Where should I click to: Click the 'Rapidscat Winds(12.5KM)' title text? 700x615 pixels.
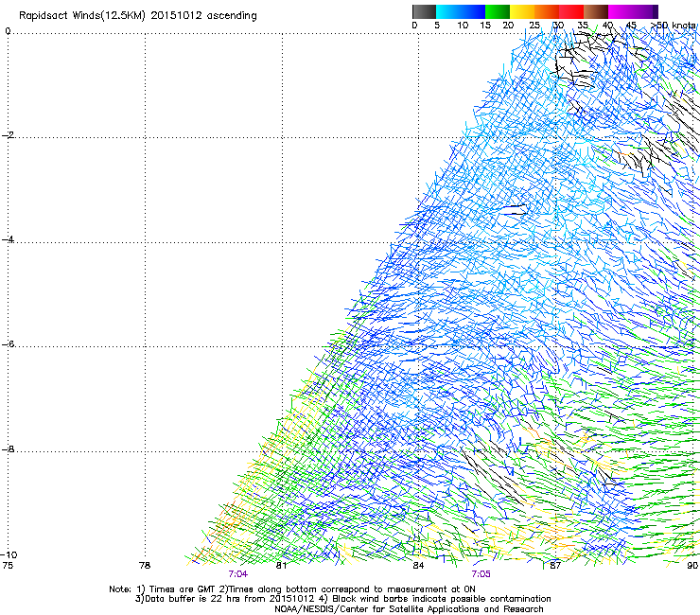[82, 16]
